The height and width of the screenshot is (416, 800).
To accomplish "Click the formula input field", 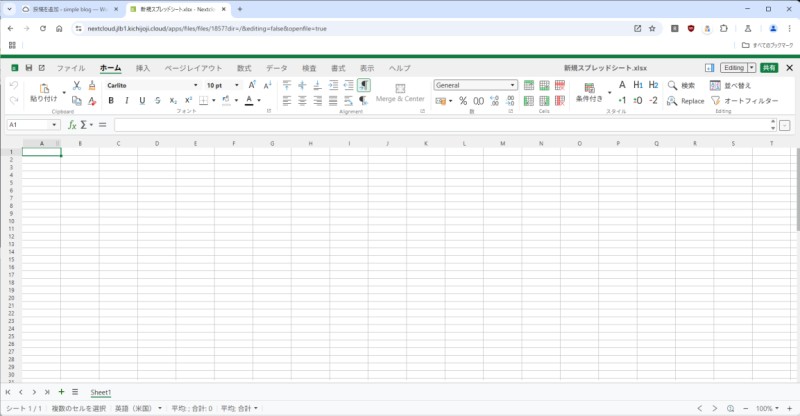I will 440,125.
